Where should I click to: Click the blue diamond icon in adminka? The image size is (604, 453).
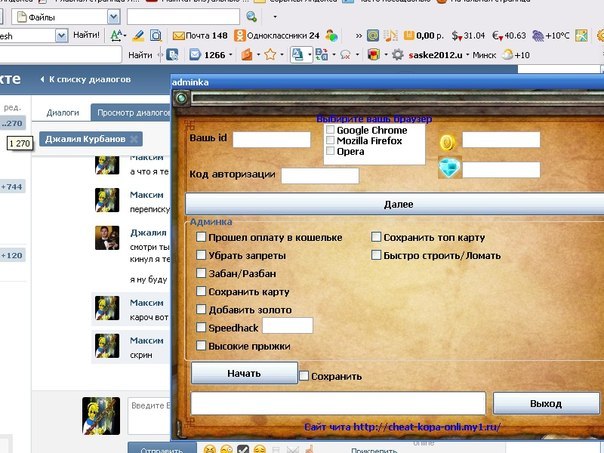click(x=450, y=168)
